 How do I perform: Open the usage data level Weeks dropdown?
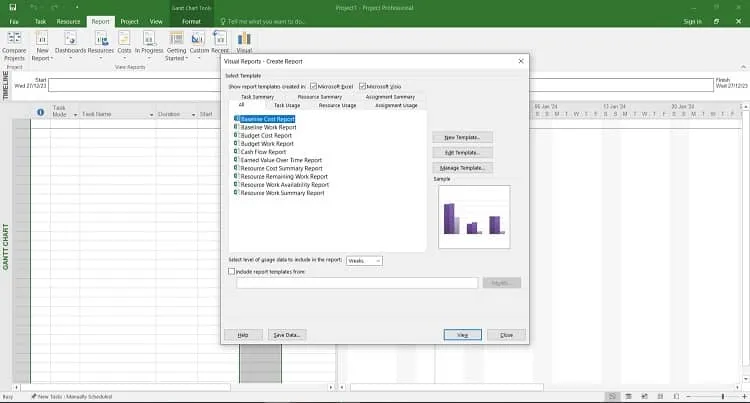(364, 261)
